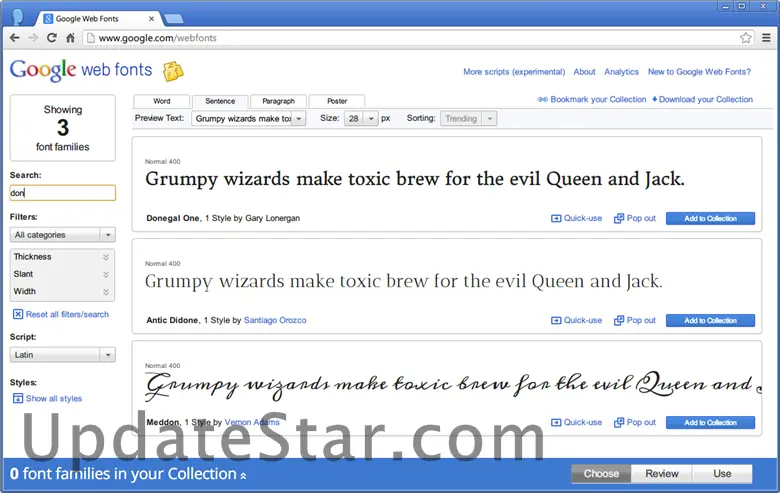This screenshot has width=780, height=493.
Task: Expand the Slant filter
Action: [62, 274]
